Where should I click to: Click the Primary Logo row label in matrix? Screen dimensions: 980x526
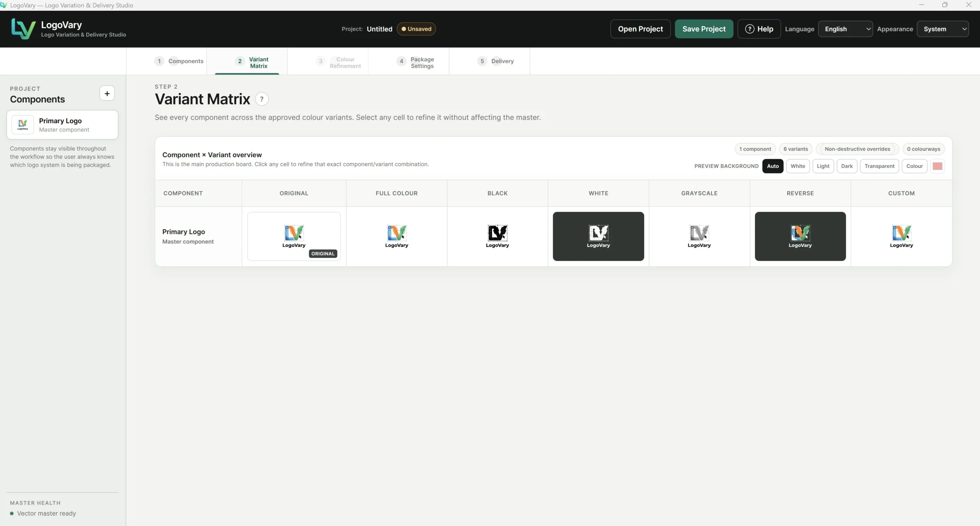pos(183,232)
